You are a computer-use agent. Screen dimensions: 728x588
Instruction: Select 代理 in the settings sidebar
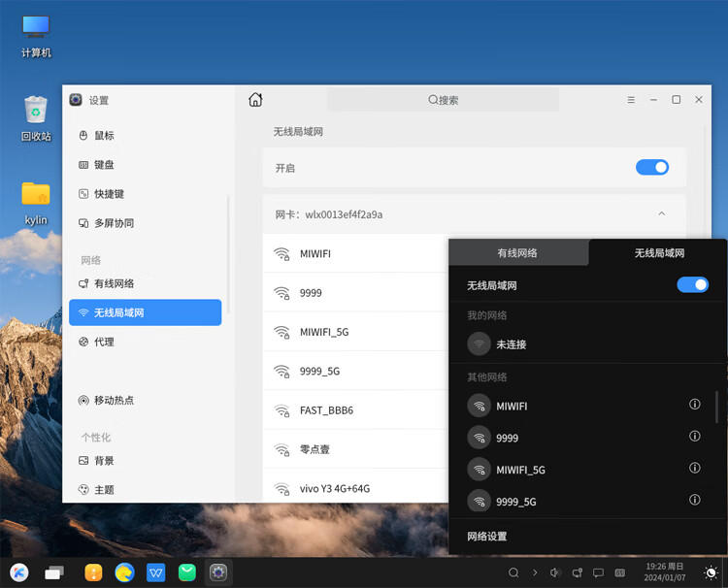(104, 342)
